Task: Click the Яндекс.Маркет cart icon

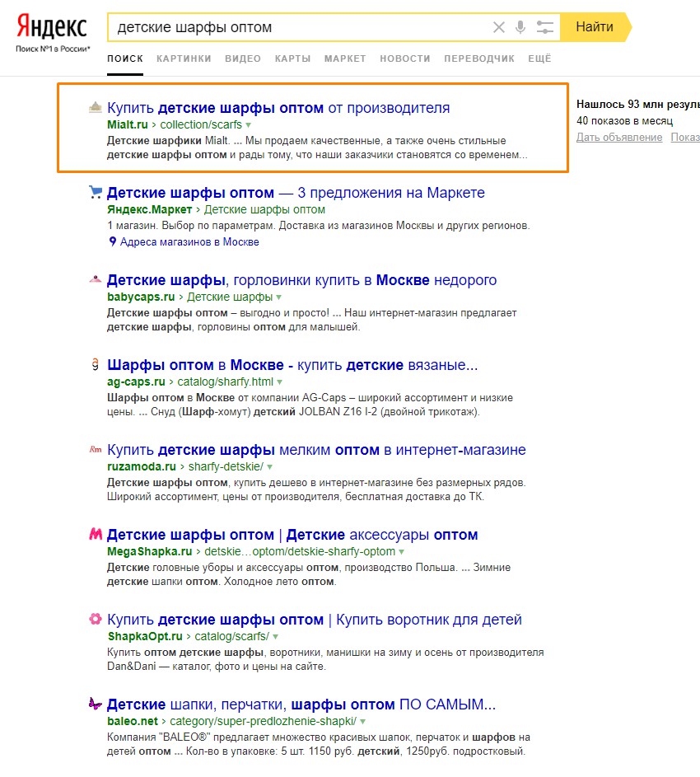Action: click(95, 192)
